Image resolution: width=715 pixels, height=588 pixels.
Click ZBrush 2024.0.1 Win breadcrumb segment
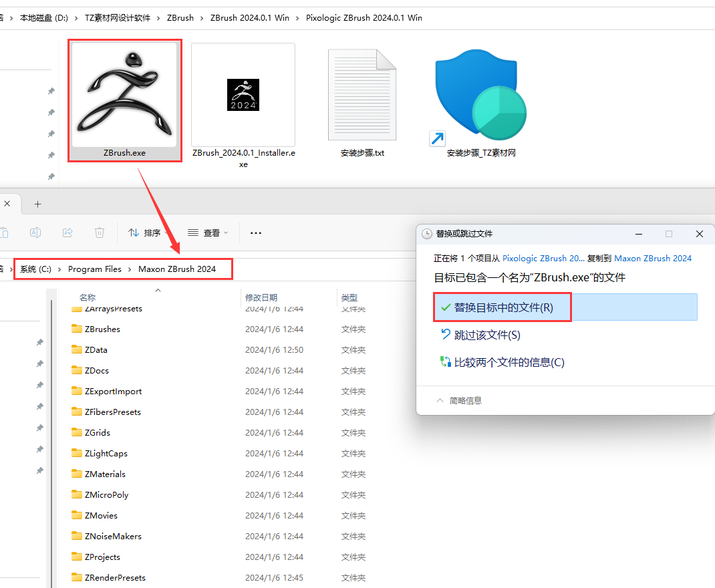249,18
